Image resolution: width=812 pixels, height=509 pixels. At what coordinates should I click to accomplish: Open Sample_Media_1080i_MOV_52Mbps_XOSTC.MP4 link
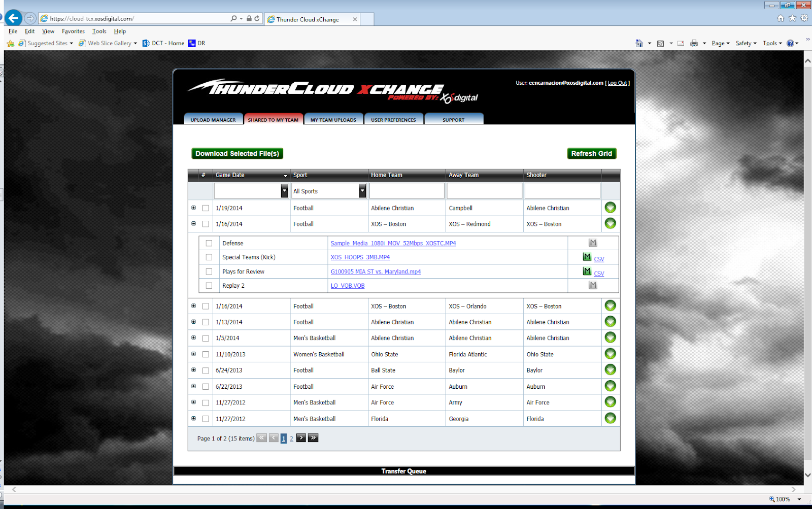pos(393,243)
